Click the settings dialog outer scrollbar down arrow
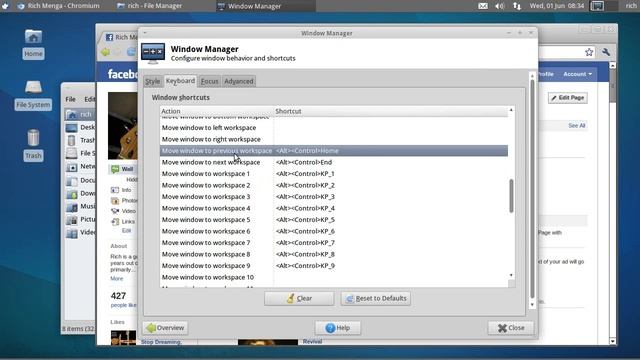 (x=532, y=305)
